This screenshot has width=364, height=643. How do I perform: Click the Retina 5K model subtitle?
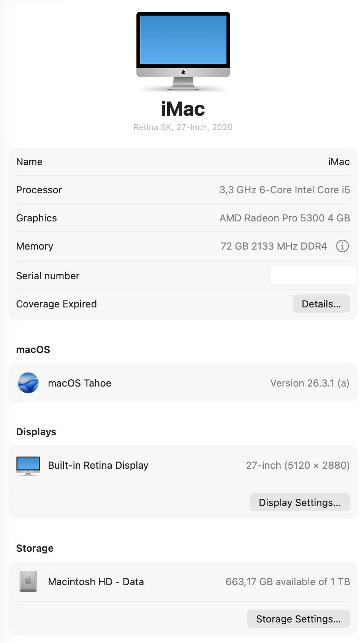pyautogui.click(x=183, y=127)
